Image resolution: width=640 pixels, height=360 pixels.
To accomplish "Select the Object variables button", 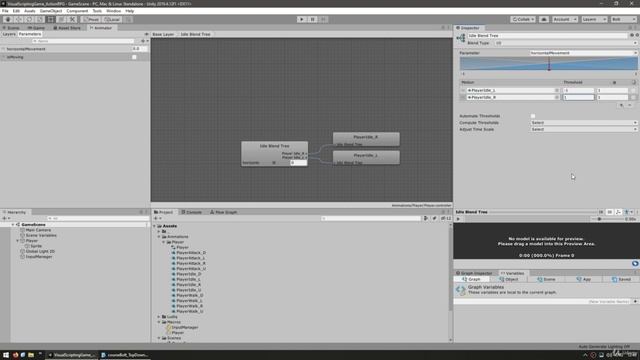I will click(508, 280).
